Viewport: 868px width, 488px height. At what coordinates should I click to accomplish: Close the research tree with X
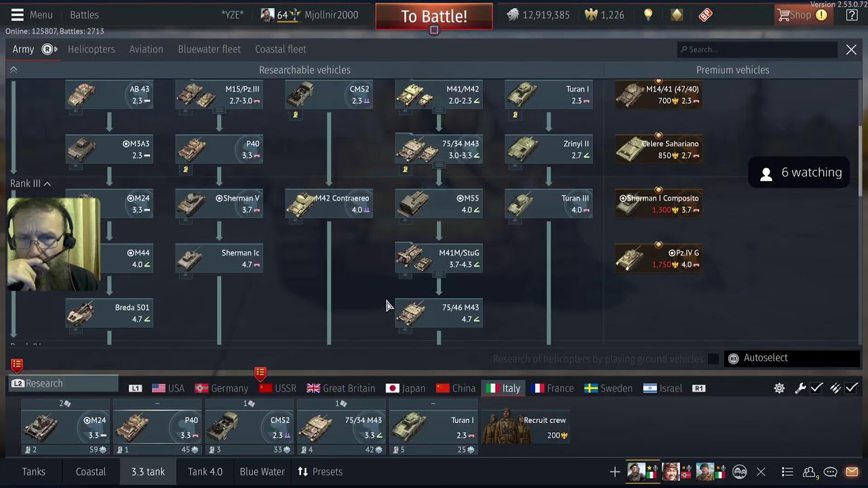[851, 49]
